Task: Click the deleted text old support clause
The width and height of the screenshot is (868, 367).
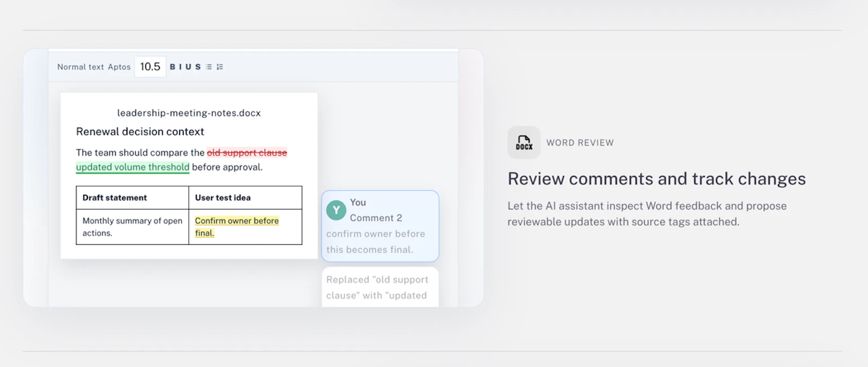Action: [247, 153]
